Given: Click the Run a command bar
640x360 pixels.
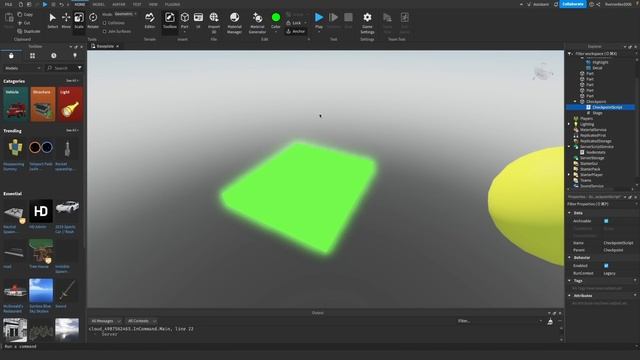Looking at the screenshot, I should (320, 347).
